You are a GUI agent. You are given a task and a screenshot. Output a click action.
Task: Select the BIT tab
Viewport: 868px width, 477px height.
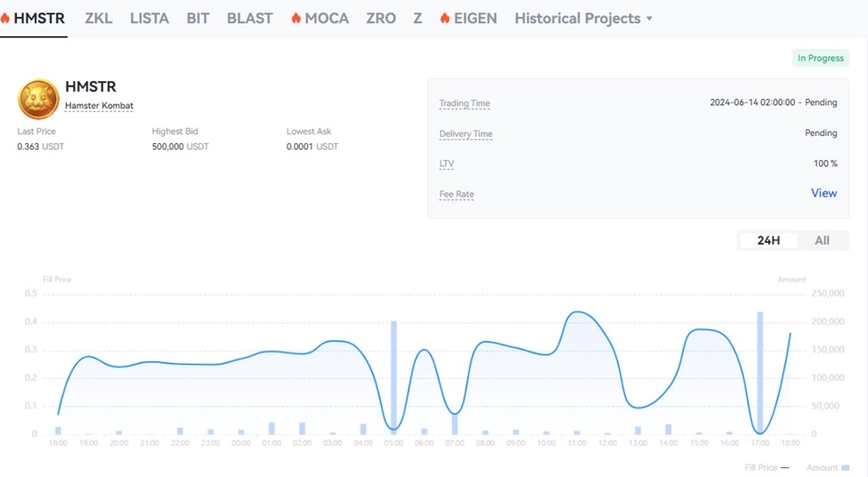tap(198, 19)
